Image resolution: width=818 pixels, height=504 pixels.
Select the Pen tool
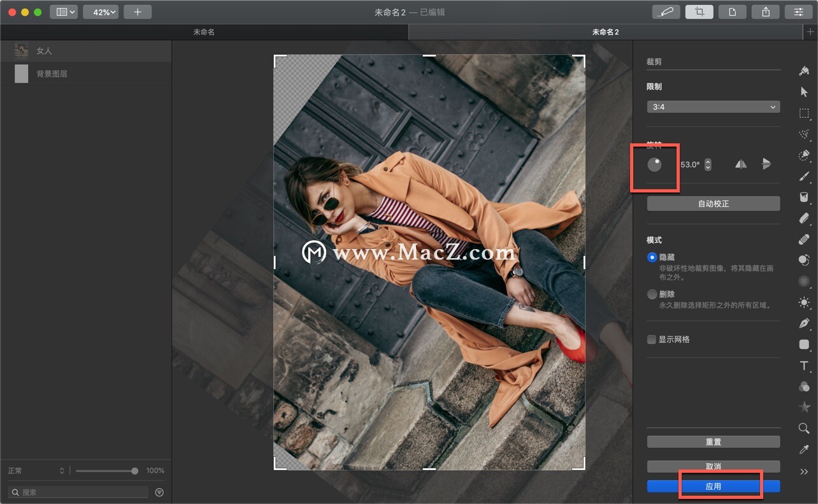804,323
